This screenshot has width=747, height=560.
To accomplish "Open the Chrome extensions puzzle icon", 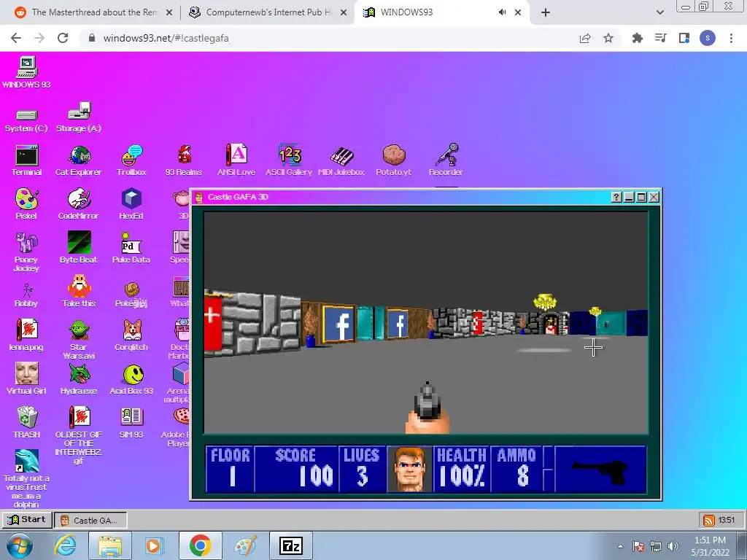I will pos(638,38).
